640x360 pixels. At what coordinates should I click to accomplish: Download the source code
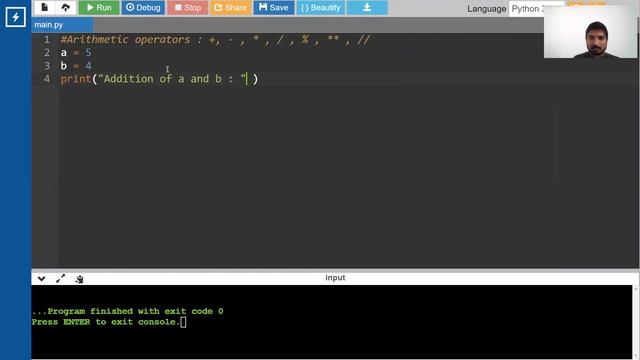click(x=367, y=7)
